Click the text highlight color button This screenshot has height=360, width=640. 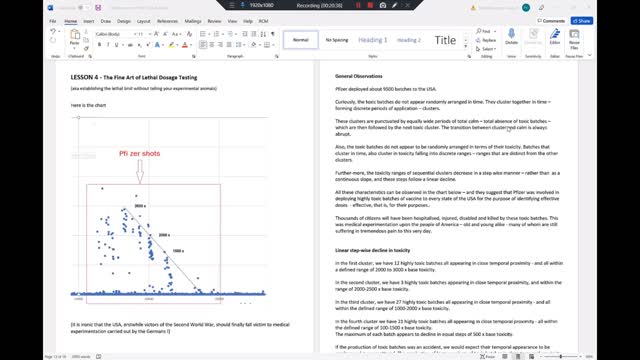(x=171, y=45)
